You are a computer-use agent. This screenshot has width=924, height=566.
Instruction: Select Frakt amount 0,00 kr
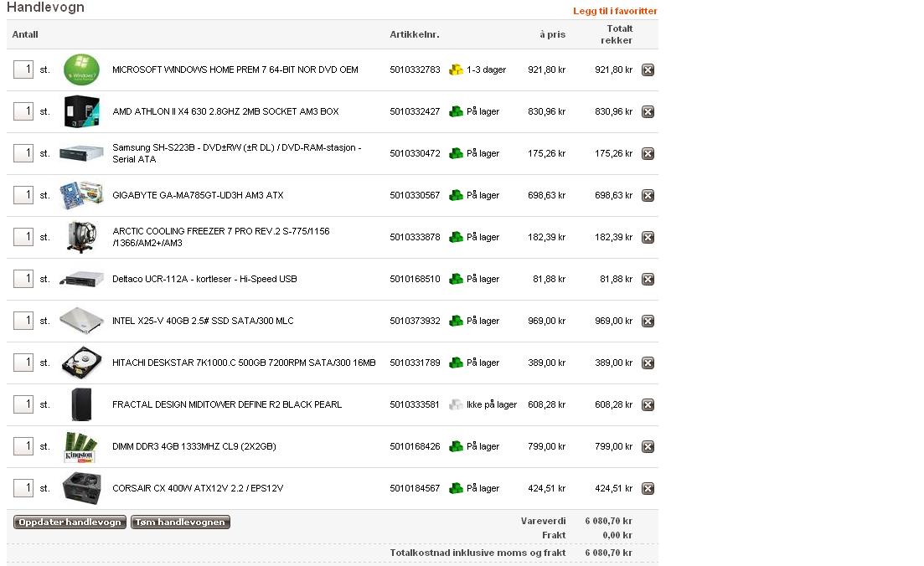pos(617,535)
